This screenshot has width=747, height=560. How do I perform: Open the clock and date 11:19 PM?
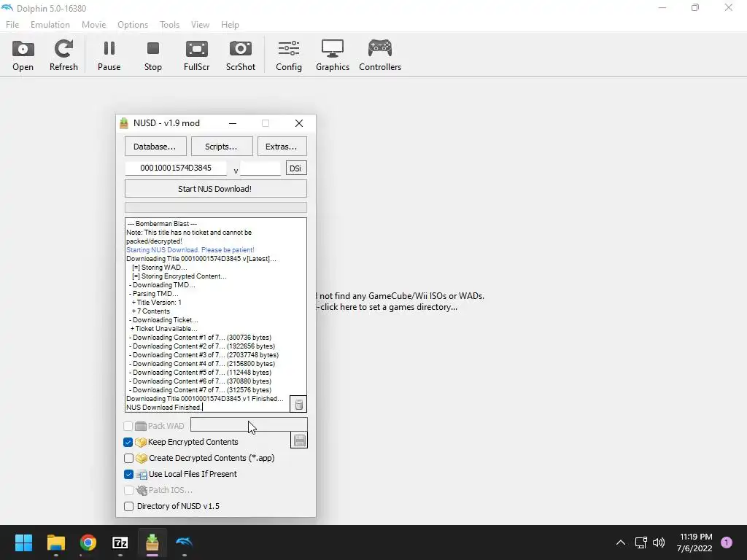click(695, 542)
